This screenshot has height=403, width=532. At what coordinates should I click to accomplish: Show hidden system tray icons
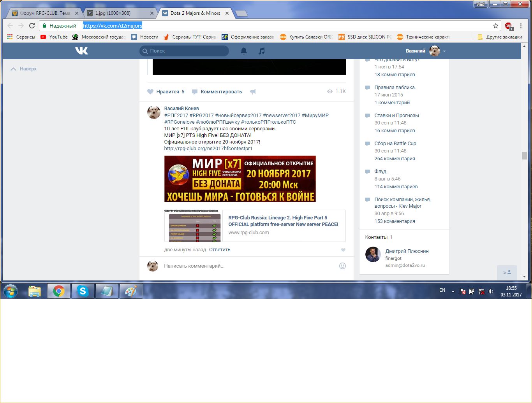coord(453,291)
